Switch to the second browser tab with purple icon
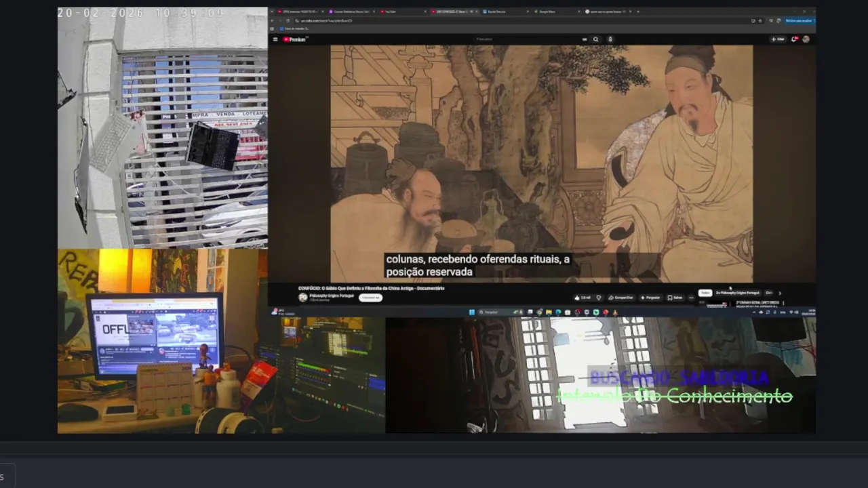Screen dimensions: 868x488 coord(351,12)
